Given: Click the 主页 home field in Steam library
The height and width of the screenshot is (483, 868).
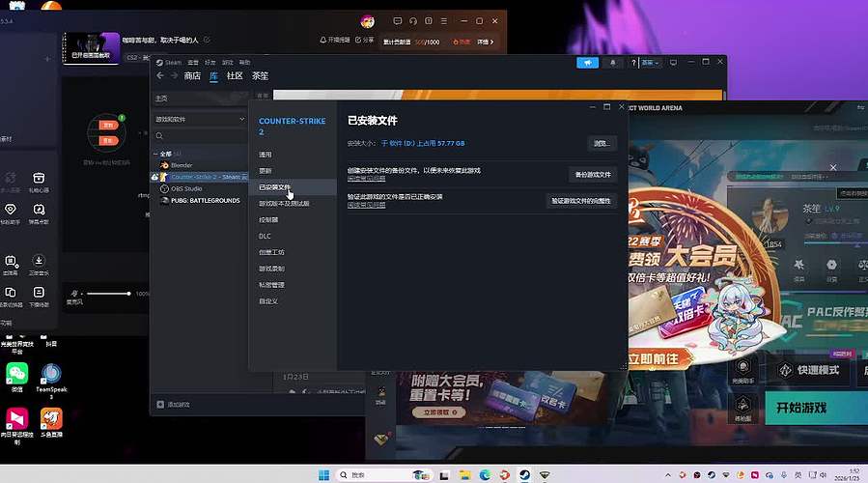Looking at the screenshot, I should [200, 98].
